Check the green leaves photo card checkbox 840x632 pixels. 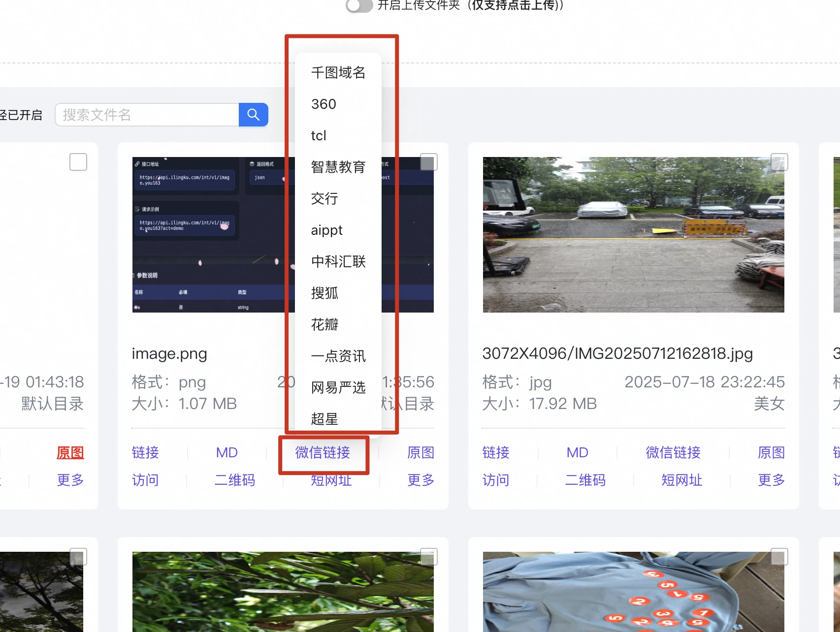[x=429, y=557]
